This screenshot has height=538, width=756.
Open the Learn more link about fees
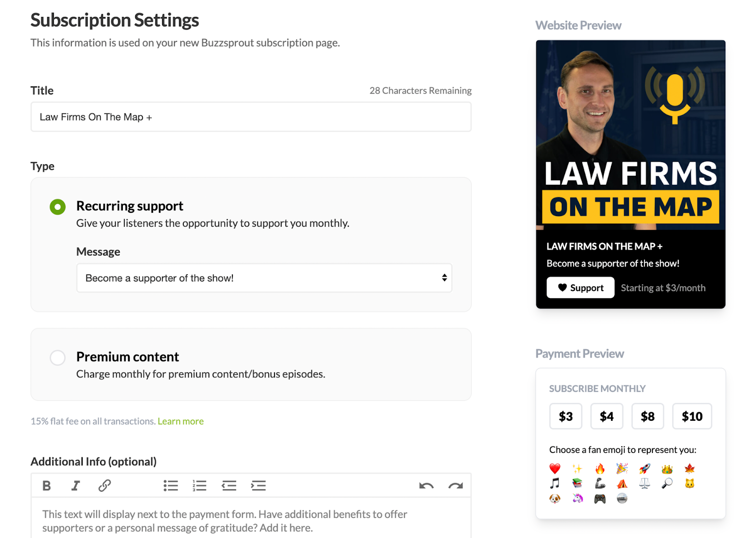click(180, 421)
